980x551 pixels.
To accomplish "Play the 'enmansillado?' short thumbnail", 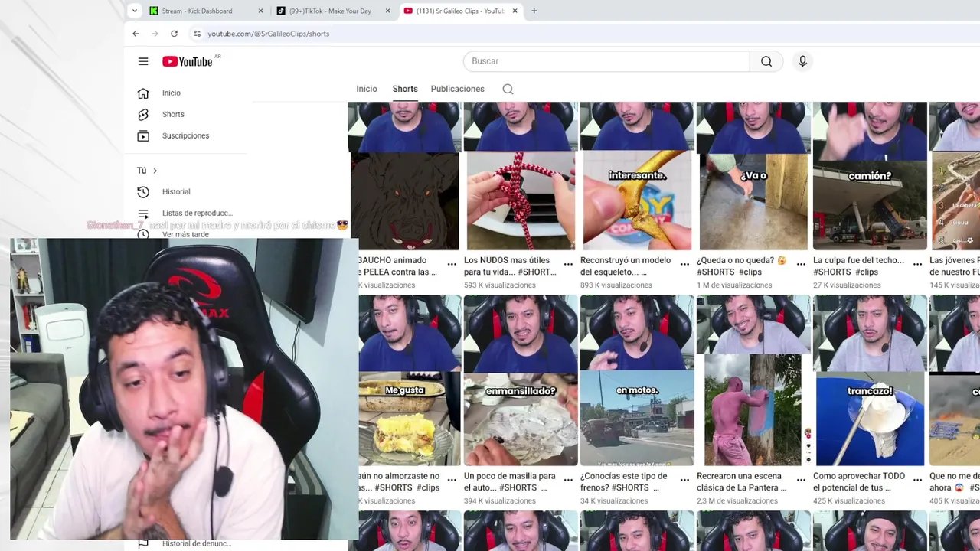I will pyautogui.click(x=521, y=380).
